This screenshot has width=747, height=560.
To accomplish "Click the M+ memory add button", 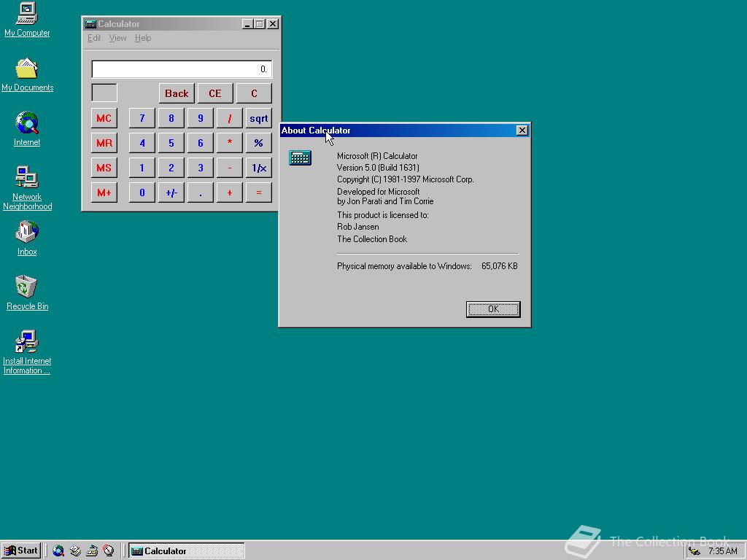I will pyautogui.click(x=104, y=192).
